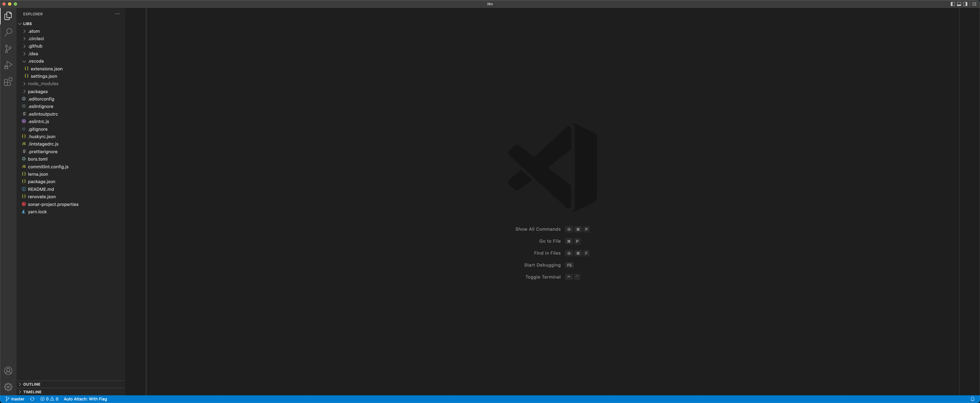Viewport: 980px width, 403px height.
Task: Click Auto Attach: With Flag in status bar
Action: [85, 399]
